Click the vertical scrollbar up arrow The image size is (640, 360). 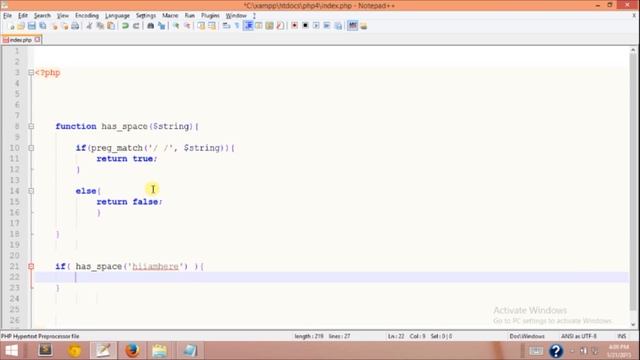coord(633,50)
